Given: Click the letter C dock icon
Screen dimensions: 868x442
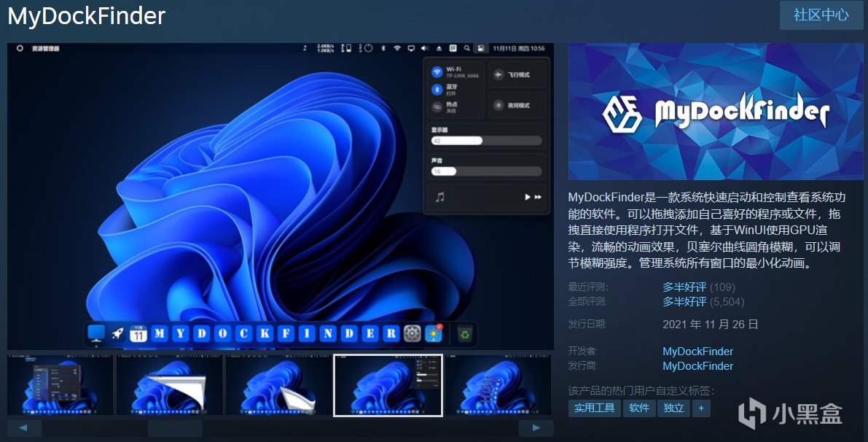Looking at the screenshot, I should click(x=243, y=333).
